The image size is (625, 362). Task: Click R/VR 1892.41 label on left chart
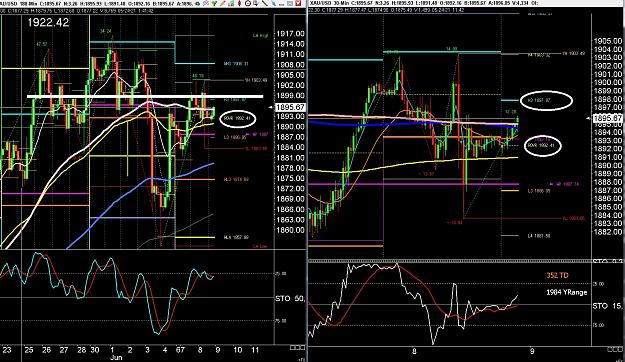pos(237,118)
